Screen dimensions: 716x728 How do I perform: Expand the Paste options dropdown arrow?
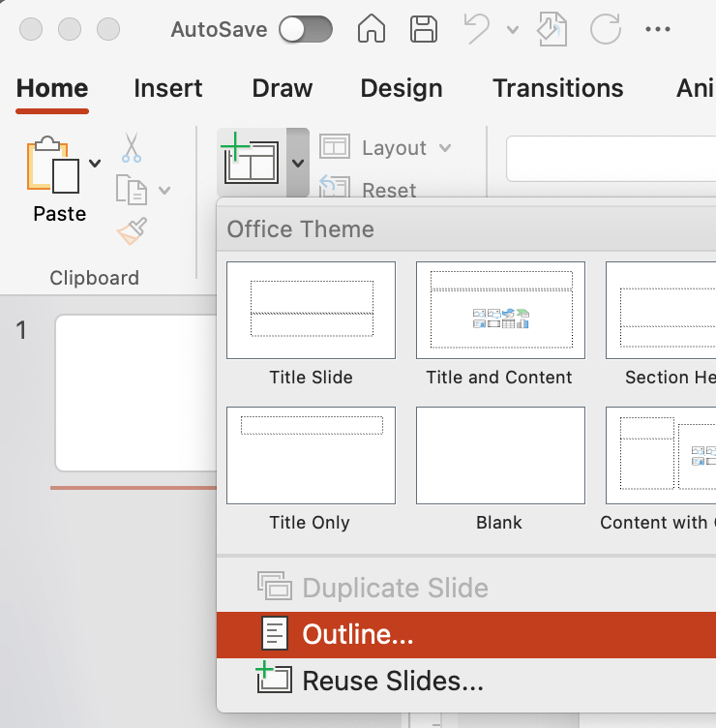(95, 163)
